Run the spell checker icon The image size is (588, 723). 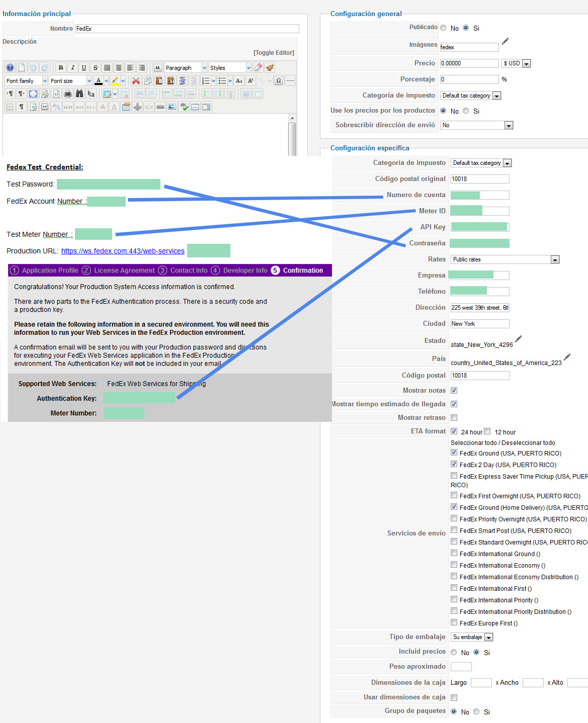184,107
